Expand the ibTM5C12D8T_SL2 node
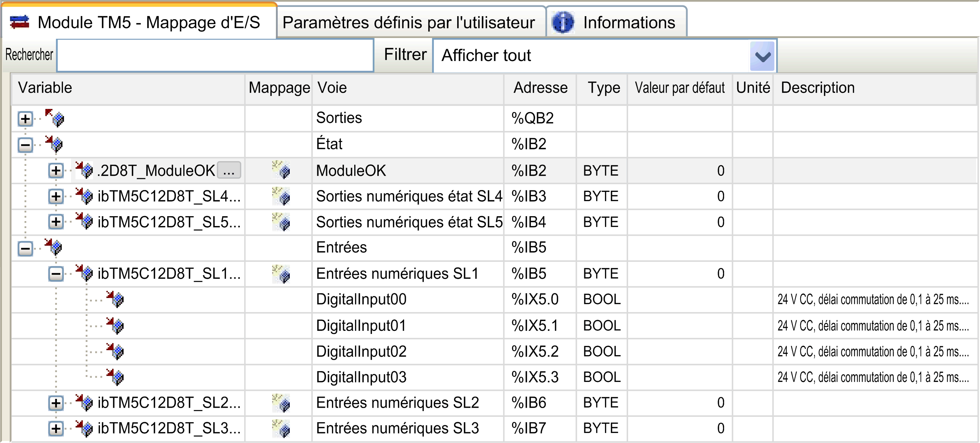Image resolution: width=980 pixels, height=443 pixels. tap(56, 403)
